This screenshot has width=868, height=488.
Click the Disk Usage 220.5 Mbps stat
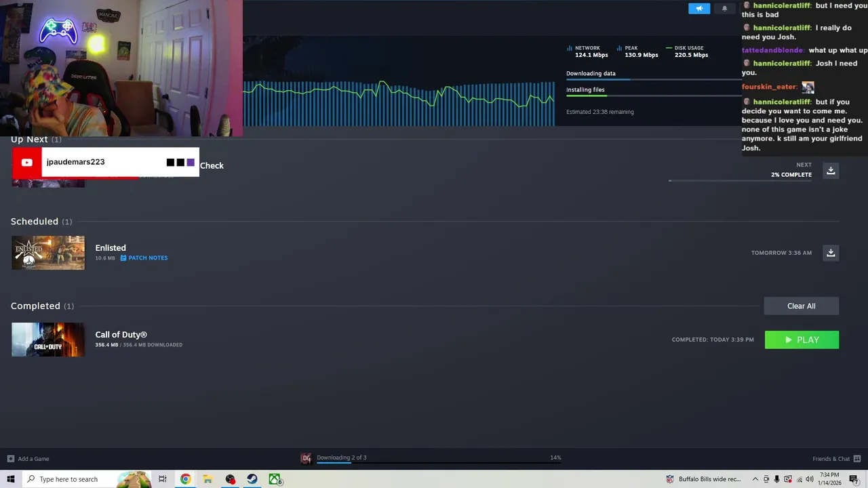(687, 52)
